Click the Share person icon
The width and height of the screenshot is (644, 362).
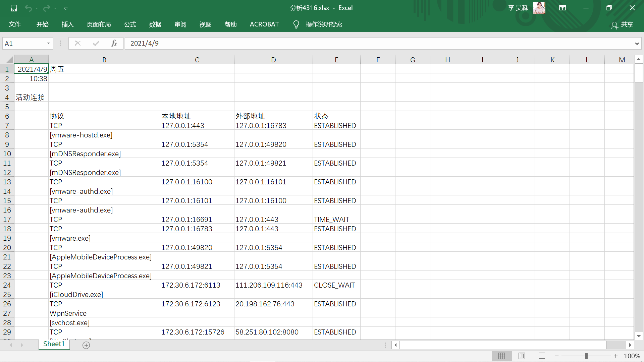[614, 25]
